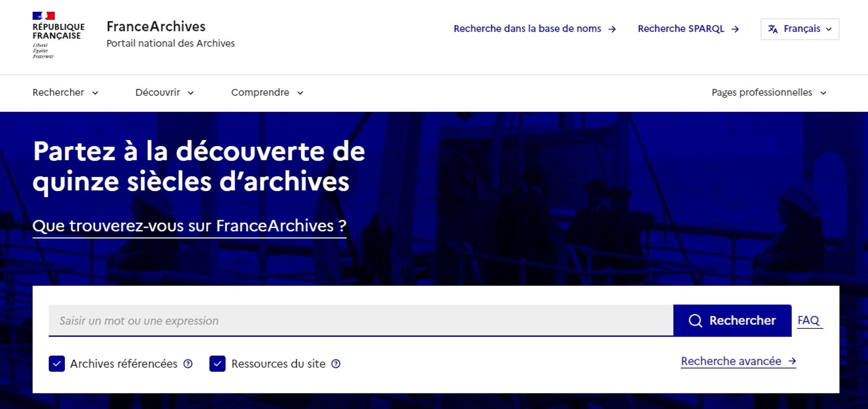Click the translate icon beside Français

click(774, 29)
